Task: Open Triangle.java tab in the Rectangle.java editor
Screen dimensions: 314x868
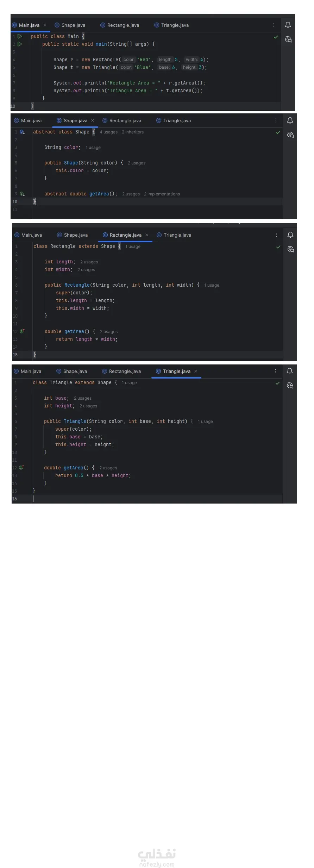Action: pos(174,235)
